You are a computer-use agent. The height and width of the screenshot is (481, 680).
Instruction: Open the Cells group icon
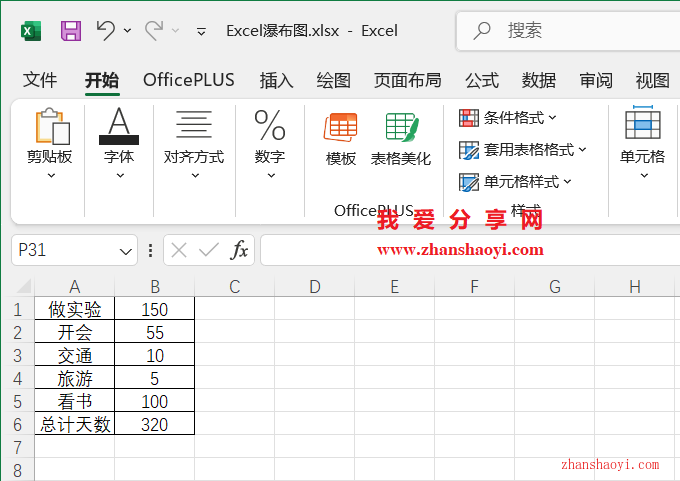click(x=642, y=128)
